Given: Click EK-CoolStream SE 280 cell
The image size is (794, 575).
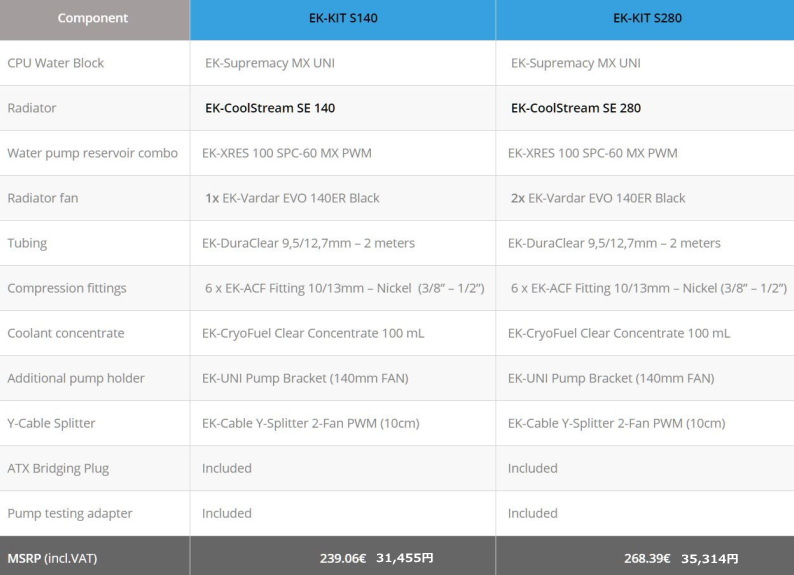Looking at the screenshot, I should coord(576,108).
